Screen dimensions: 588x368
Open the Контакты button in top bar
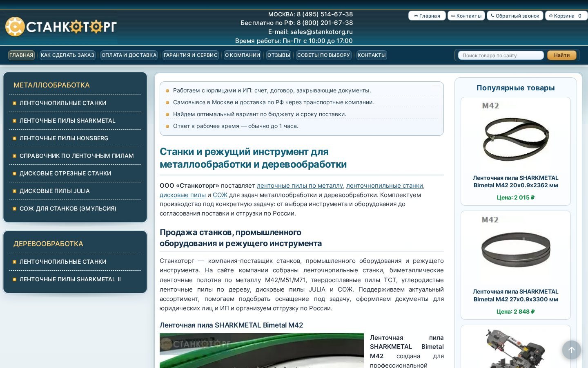[466, 16]
